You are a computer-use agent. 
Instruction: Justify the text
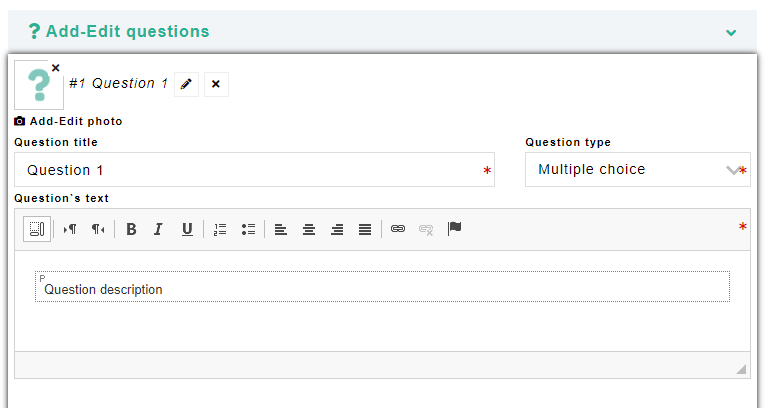pyautogui.click(x=365, y=229)
